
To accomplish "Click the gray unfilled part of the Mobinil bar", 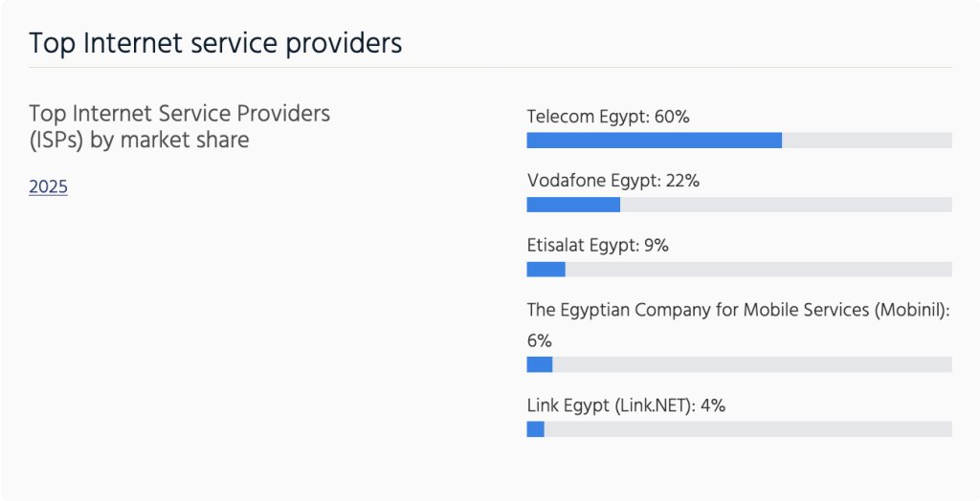I will tap(752, 364).
